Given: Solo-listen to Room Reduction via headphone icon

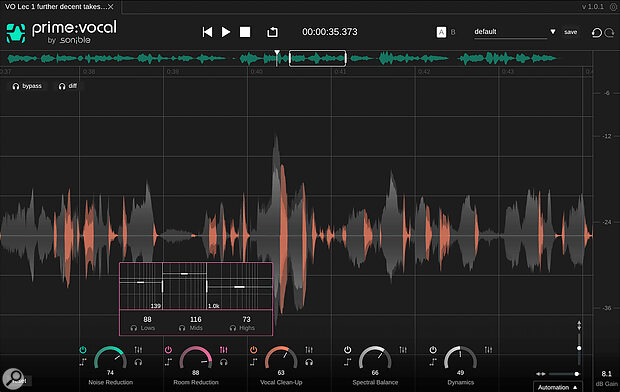Looking at the screenshot, I should [x=223, y=362].
